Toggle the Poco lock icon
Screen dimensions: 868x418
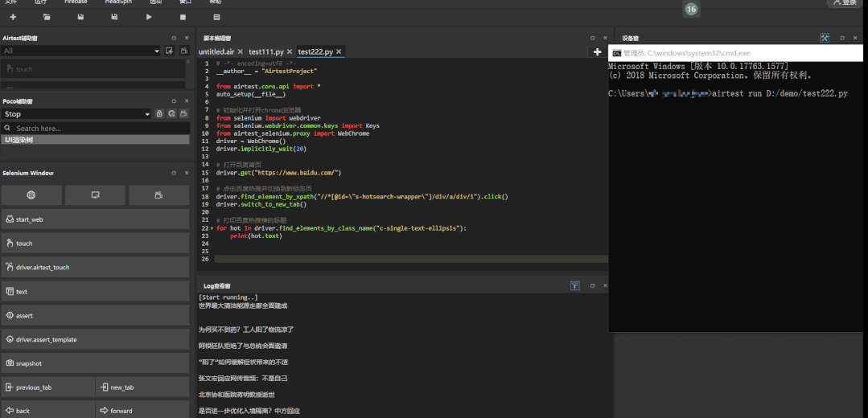(x=159, y=114)
